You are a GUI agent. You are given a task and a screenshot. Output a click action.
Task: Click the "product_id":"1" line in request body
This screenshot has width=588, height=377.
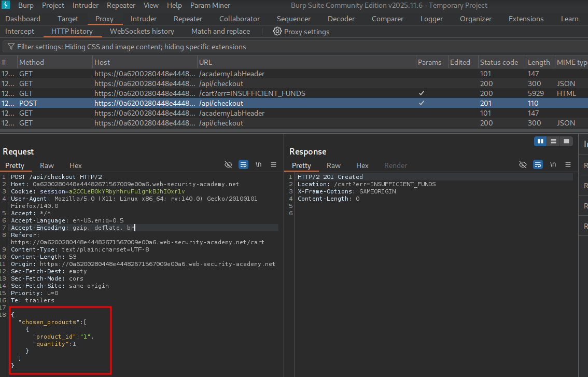click(x=63, y=337)
